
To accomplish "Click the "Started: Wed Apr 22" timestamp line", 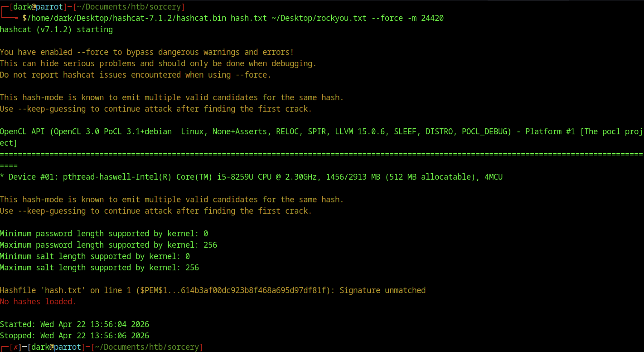I will click(x=74, y=324).
